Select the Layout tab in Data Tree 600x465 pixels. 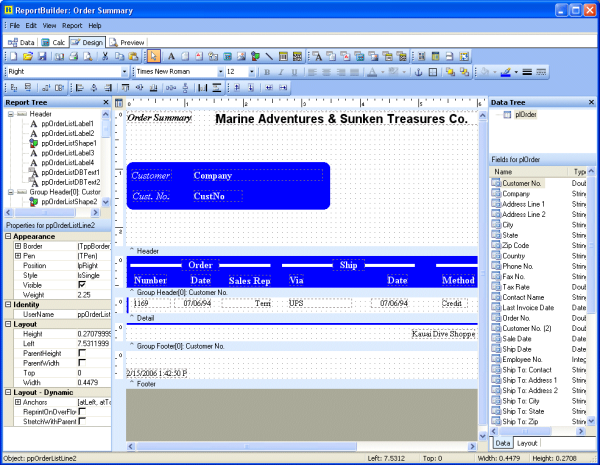(527, 442)
